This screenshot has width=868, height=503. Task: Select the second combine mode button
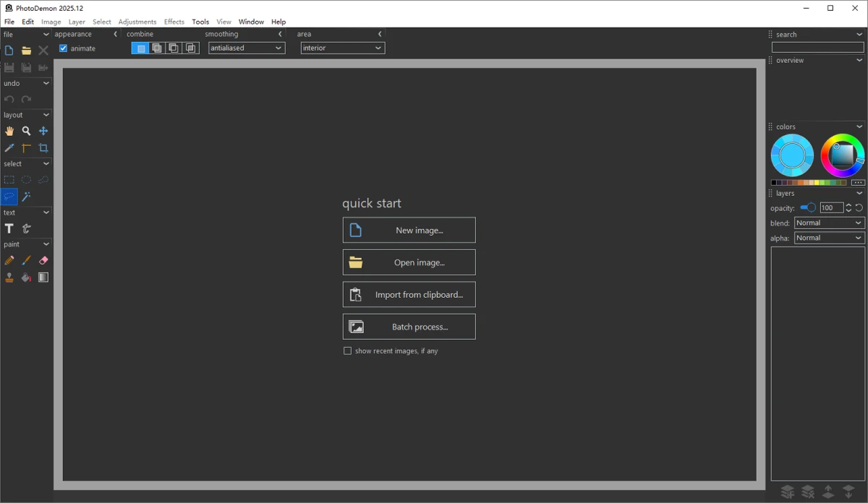pos(157,48)
